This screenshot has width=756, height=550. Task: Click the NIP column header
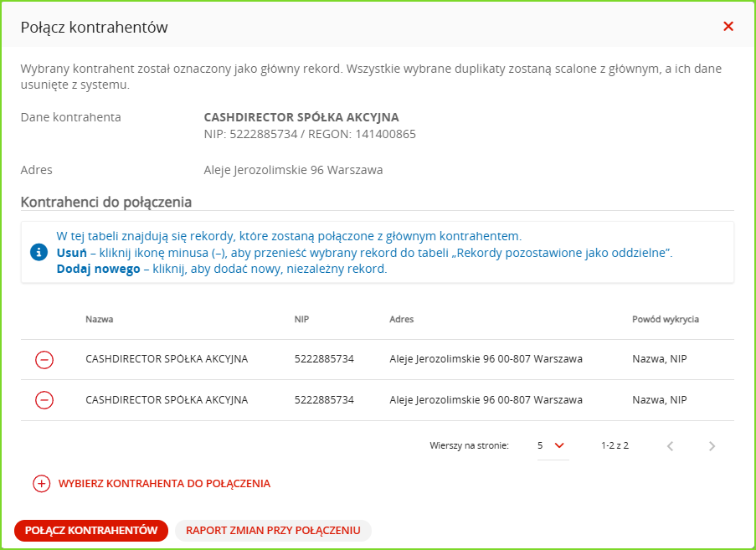(302, 319)
